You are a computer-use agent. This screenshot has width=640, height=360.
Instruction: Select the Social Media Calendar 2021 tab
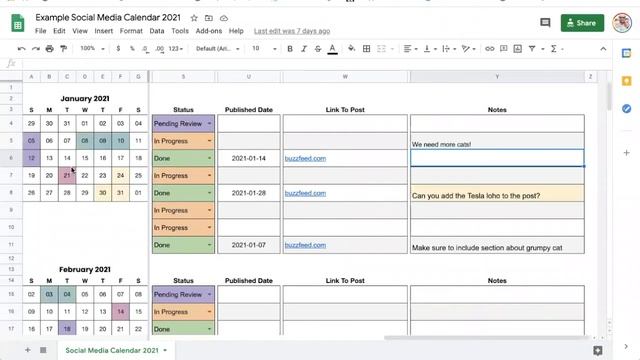pyautogui.click(x=116, y=350)
